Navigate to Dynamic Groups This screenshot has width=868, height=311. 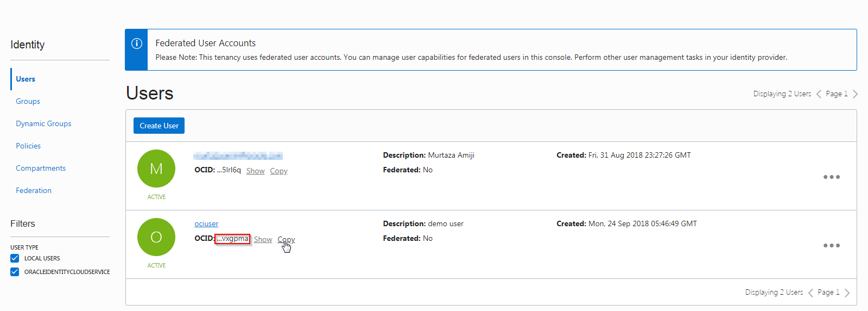43,124
